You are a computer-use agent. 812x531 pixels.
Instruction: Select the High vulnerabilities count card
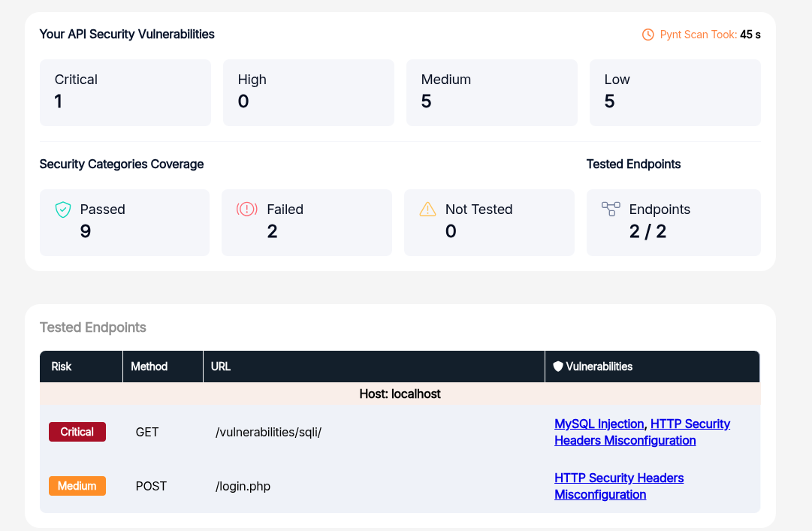[x=309, y=92]
